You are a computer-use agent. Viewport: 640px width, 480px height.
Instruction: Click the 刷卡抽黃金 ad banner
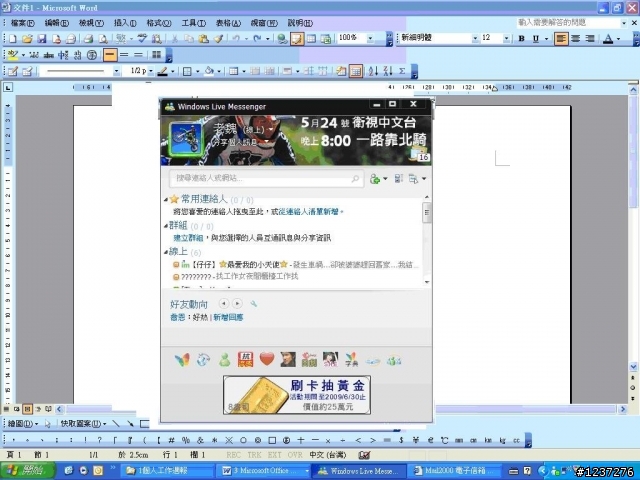297,395
